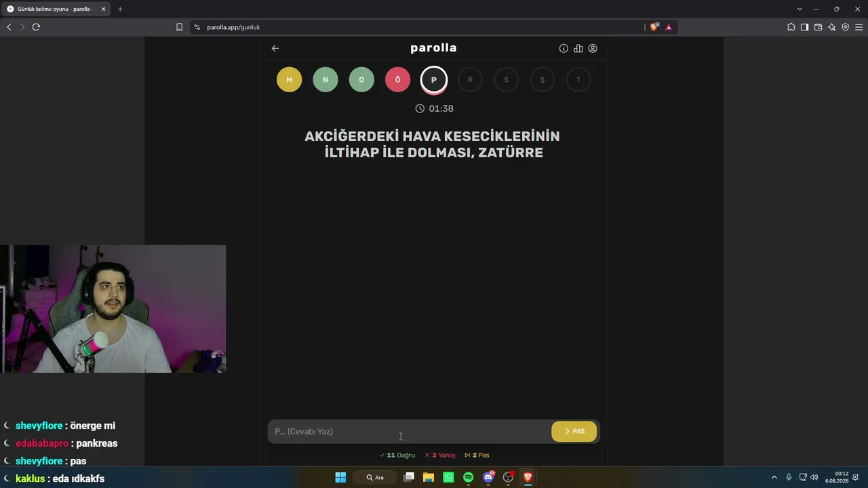868x488 pixels.
Task: Open Spotify from the taskbar
Action: 468,477
